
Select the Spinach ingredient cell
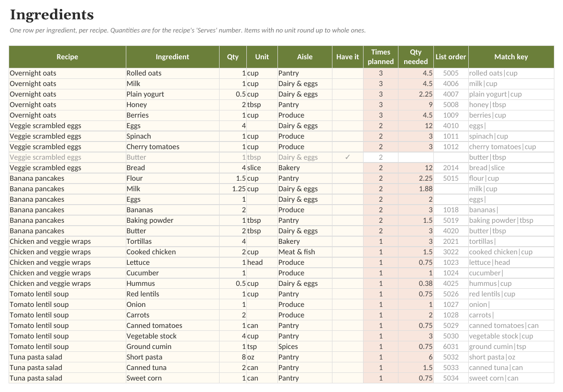click(172, 136)
